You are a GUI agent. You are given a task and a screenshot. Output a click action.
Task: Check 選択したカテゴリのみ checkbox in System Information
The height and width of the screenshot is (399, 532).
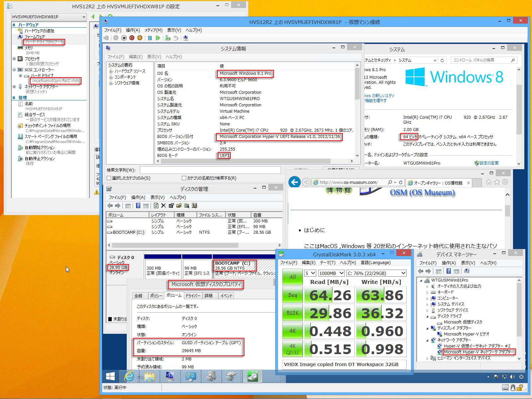click(x=109, y=178)
